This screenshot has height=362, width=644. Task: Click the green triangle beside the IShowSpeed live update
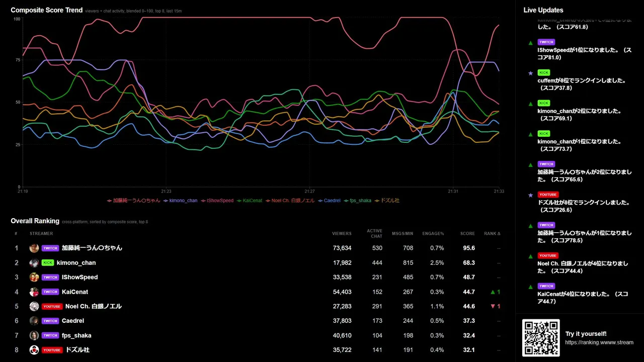530,43
